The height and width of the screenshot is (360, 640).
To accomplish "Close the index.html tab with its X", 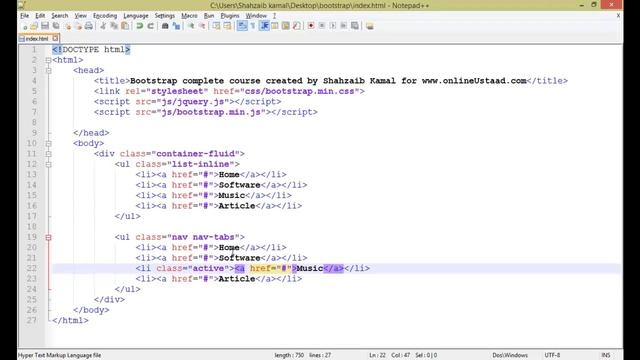I will 56,38.
